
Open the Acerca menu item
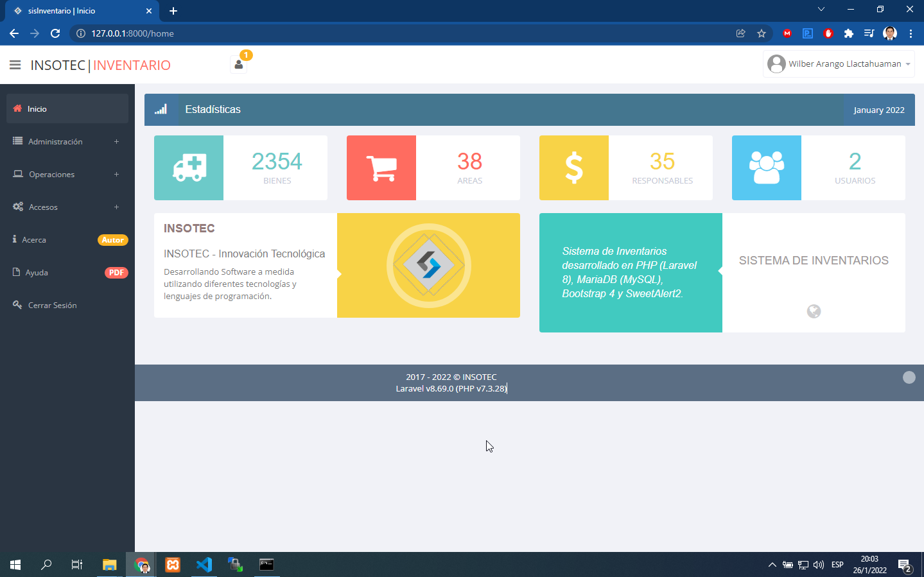35,240
